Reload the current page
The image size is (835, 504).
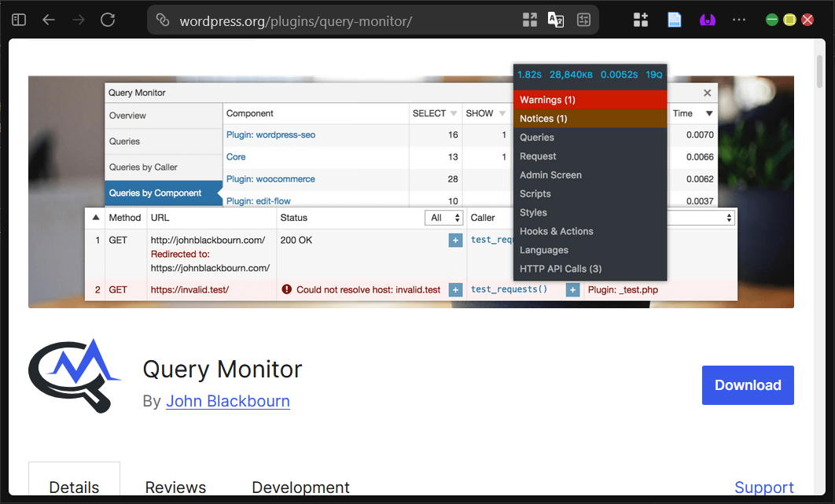pos(108,20)
